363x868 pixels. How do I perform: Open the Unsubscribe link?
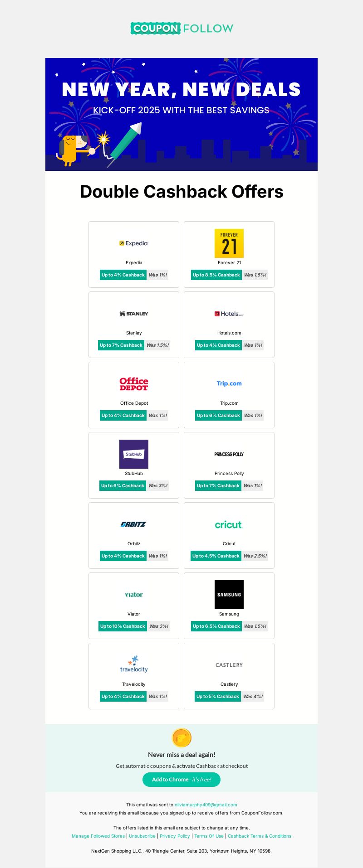142,836
